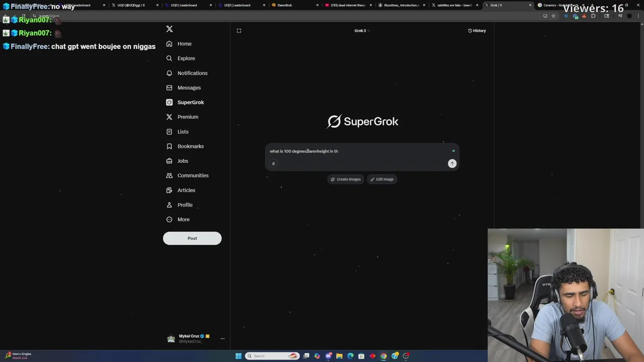Toggle Grok fullscreen expand icon

coord(239,31)
